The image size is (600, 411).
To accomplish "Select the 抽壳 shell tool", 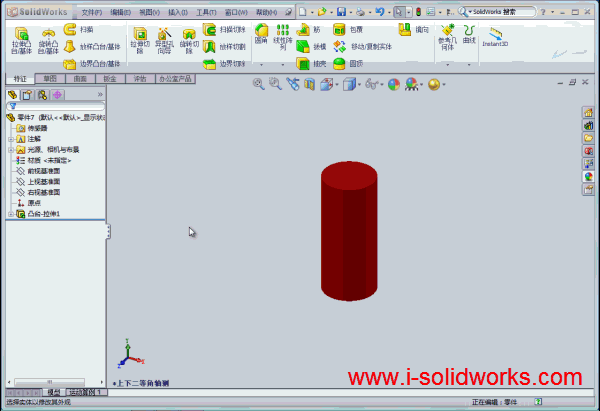I will coord(311,64).
